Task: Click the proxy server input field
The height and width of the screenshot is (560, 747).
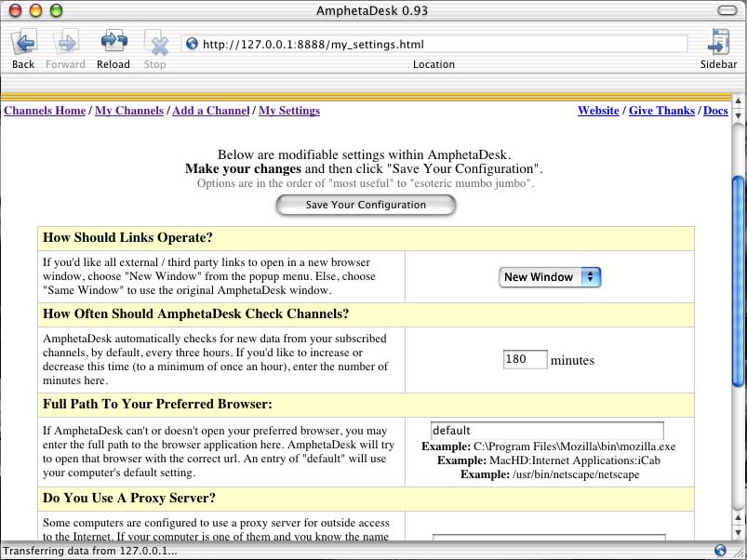Action: click(x=549, y=537)
